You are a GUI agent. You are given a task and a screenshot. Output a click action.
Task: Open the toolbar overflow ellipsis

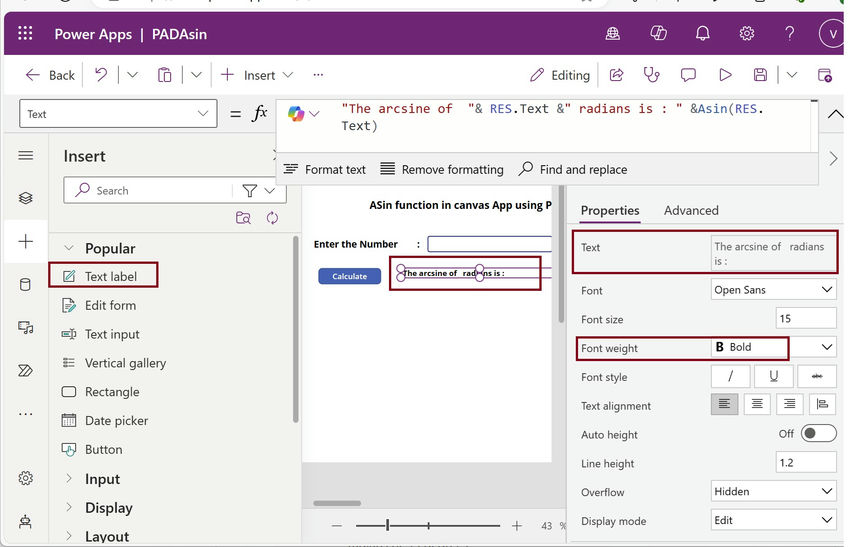318,75
